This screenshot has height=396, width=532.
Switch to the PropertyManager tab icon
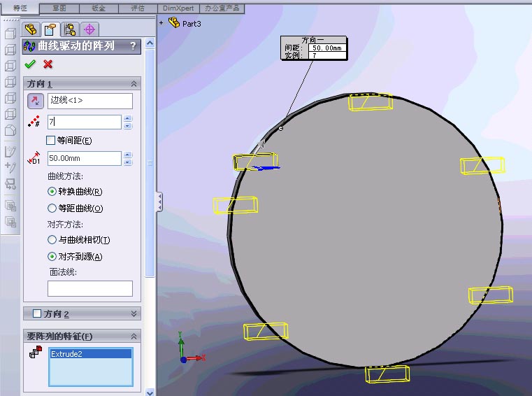50,29
